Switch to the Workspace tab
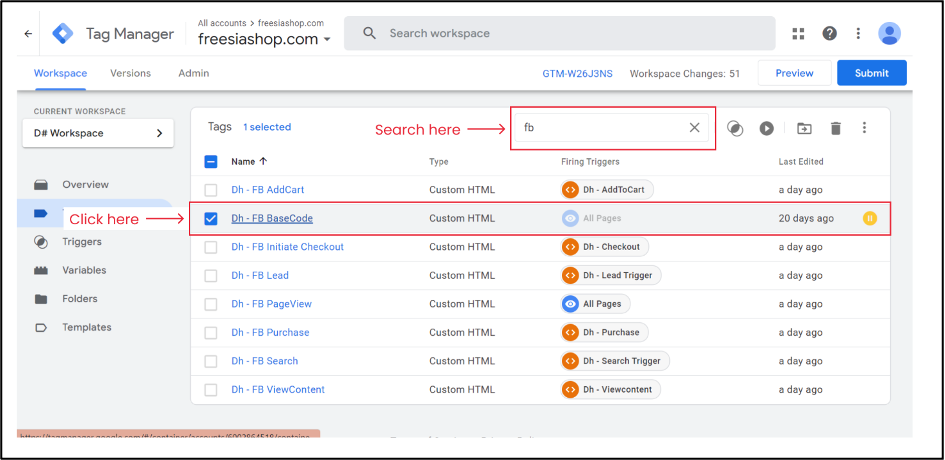Screen dimensions: 945x460 (60, 74)
